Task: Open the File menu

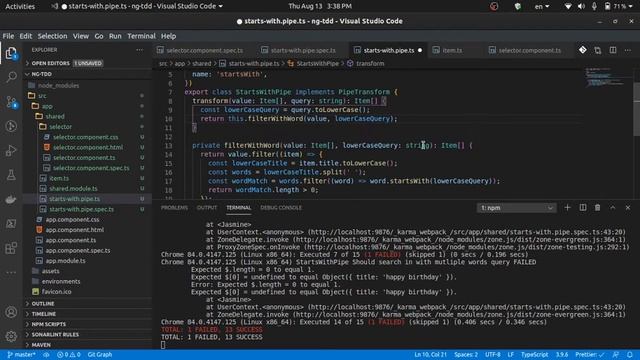Action: pos(8,36)
